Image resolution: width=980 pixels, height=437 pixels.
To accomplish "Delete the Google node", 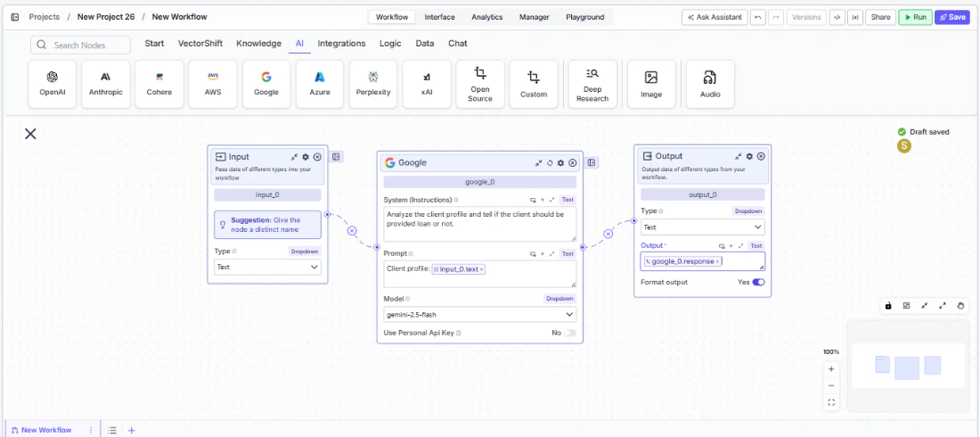I will pos(572,163).
